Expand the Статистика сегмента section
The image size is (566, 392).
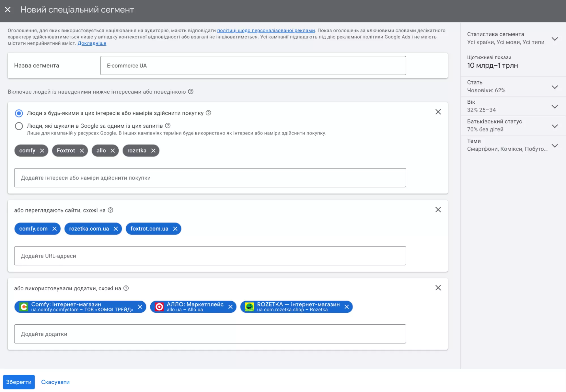(x=555, y=39)
